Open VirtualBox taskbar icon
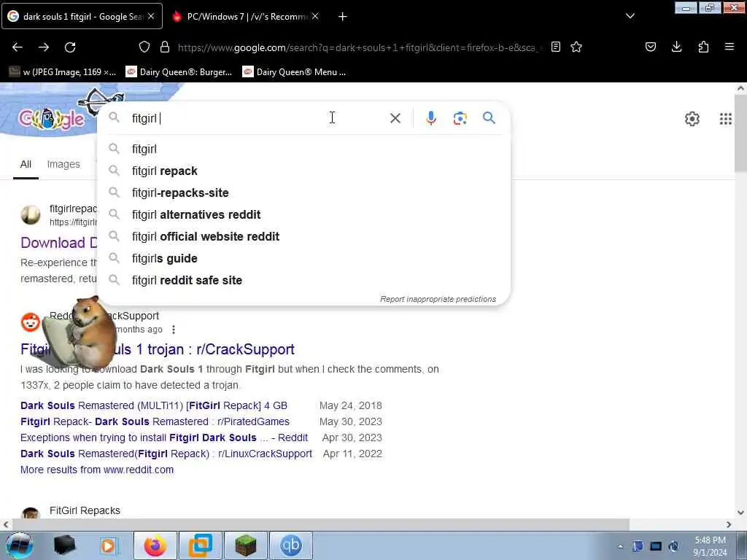This screenshot has width=747, height=560. 201,545
